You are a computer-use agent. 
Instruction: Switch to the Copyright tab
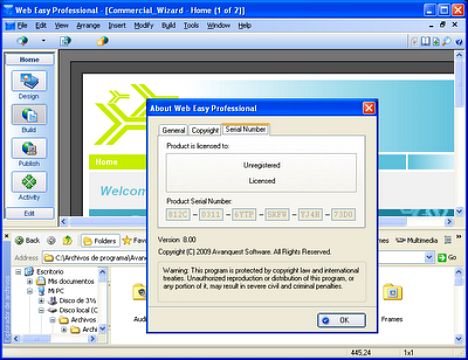click(205, 130)
